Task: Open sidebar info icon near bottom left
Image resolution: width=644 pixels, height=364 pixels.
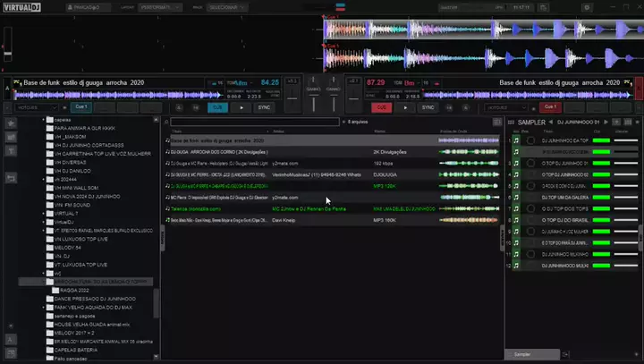Action: [10, 339]
